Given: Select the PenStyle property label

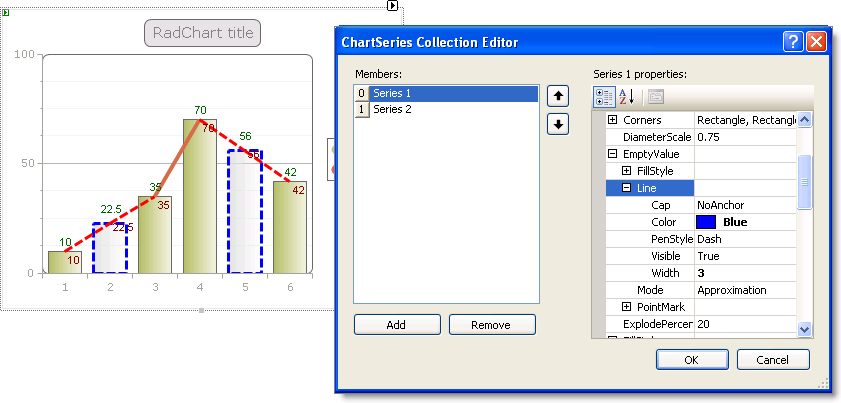Looking at the screenshot, I should pyautogui.click(x=672, y=239).
